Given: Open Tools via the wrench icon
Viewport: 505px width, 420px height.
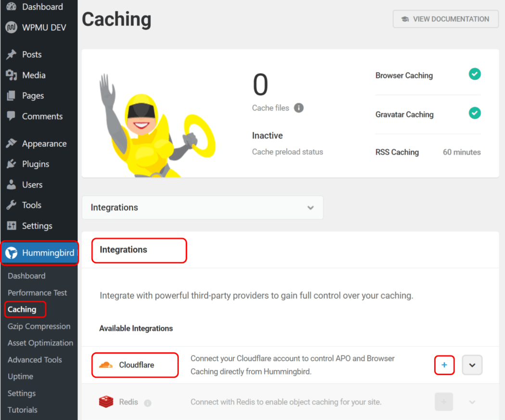Looking at the screenshot, I should pyautogui.click(x=11, y=205).
